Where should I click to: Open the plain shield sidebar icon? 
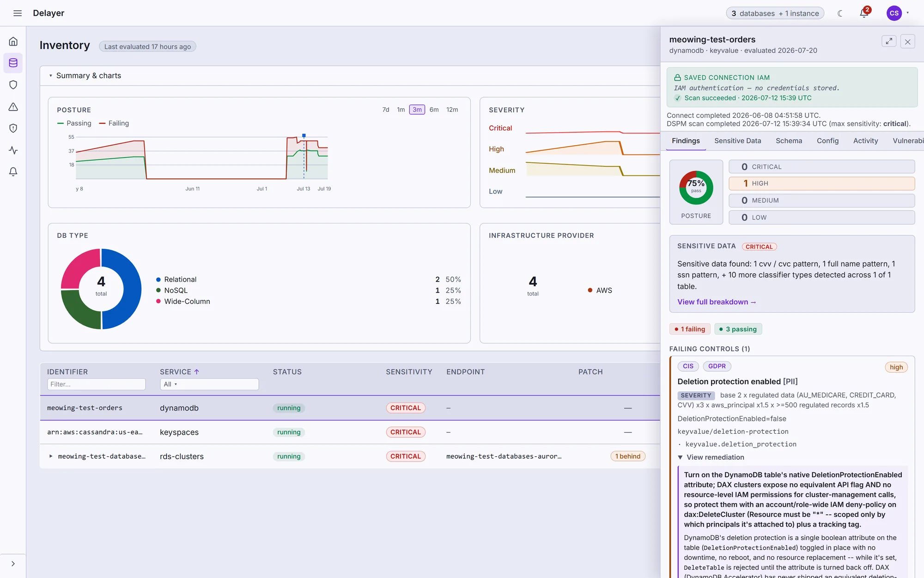click(13, 85)
